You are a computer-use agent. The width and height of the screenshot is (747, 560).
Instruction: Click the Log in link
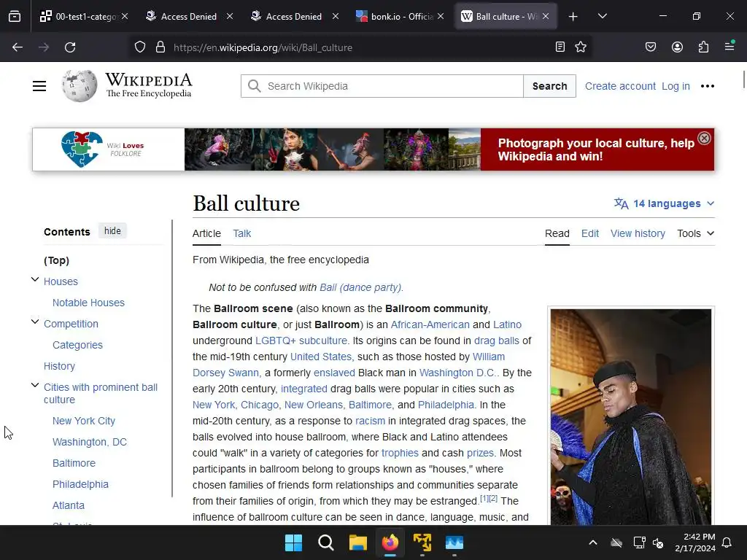pyautogui.click(x=676, y=86)
